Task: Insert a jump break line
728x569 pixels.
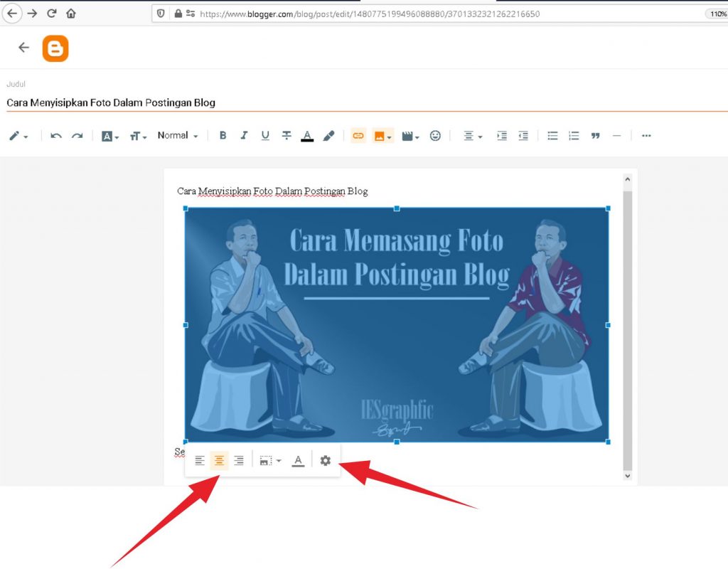Action: click(616, 136)
